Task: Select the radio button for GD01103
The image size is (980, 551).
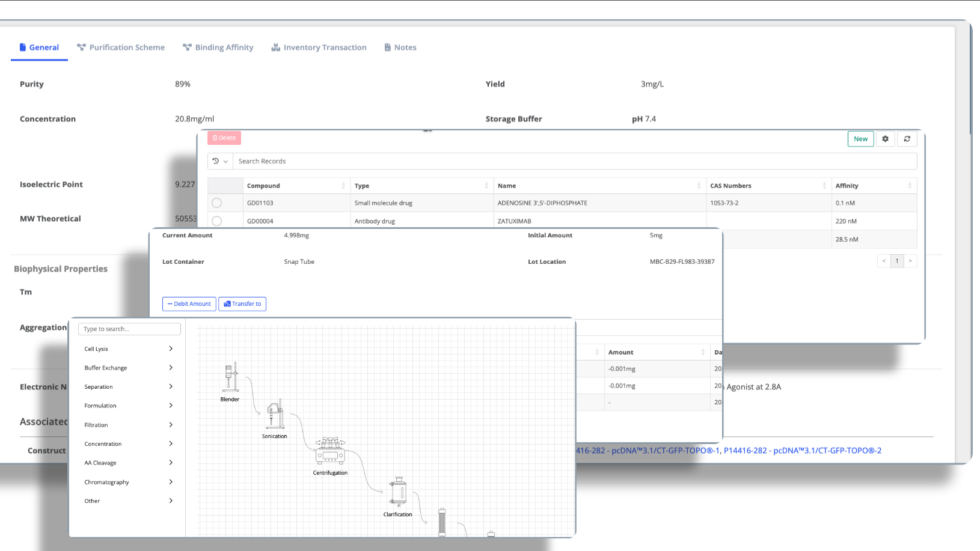Action: [217, 203]
